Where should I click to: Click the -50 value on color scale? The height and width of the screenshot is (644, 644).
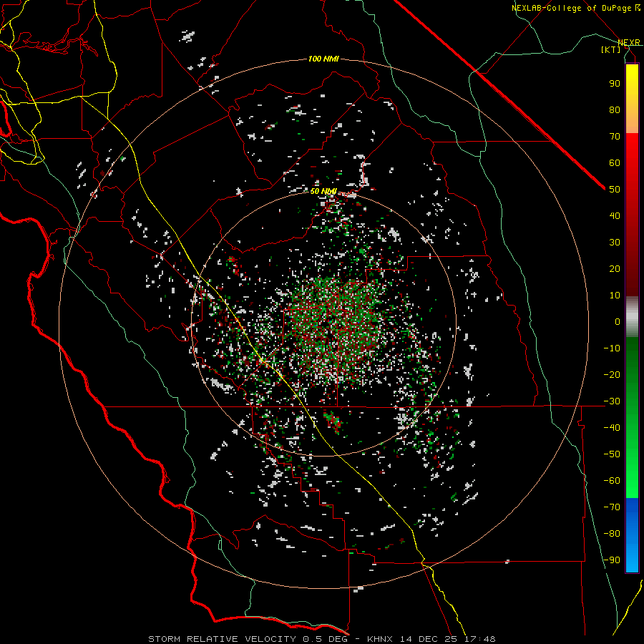[x=612, y=454]
